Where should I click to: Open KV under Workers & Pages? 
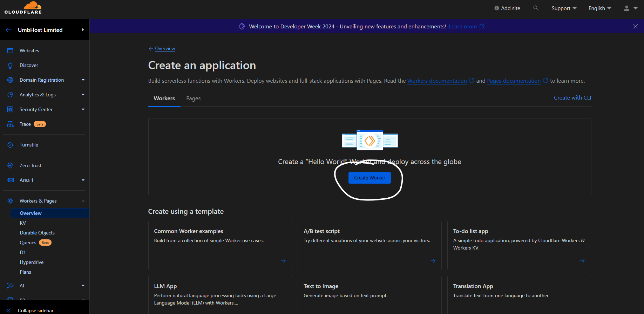click(23, 223)
